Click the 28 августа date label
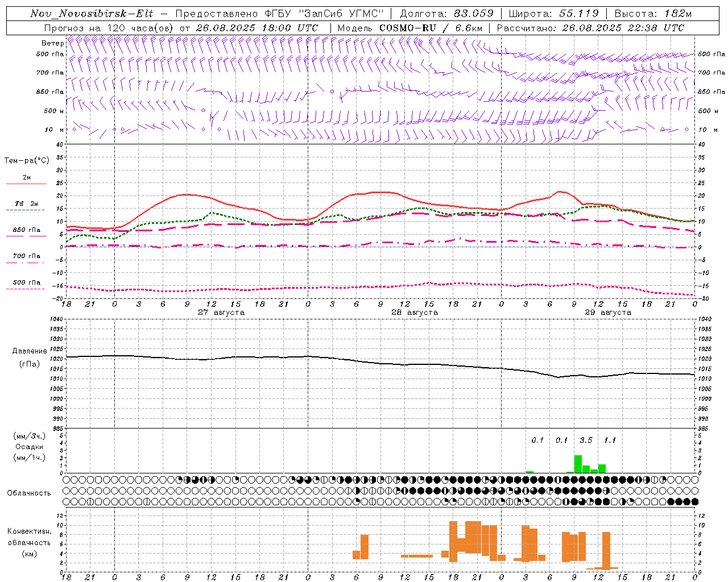728x582 pixels. [x=415, y=313]
